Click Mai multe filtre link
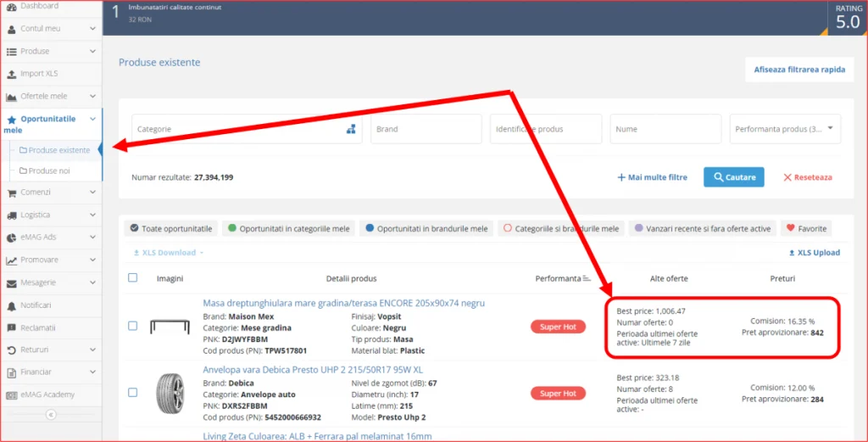The height and width of the screenshot is (442, 868). [652, 177]
